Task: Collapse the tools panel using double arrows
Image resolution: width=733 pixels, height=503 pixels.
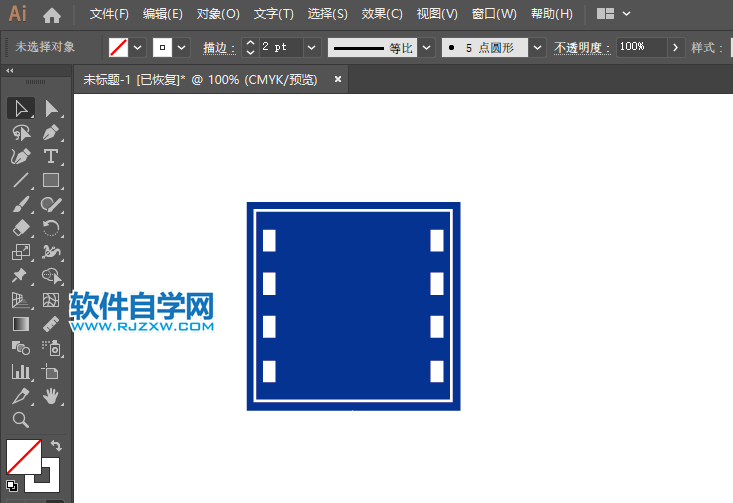Action: pyautogui.click(x=10, y=71)
